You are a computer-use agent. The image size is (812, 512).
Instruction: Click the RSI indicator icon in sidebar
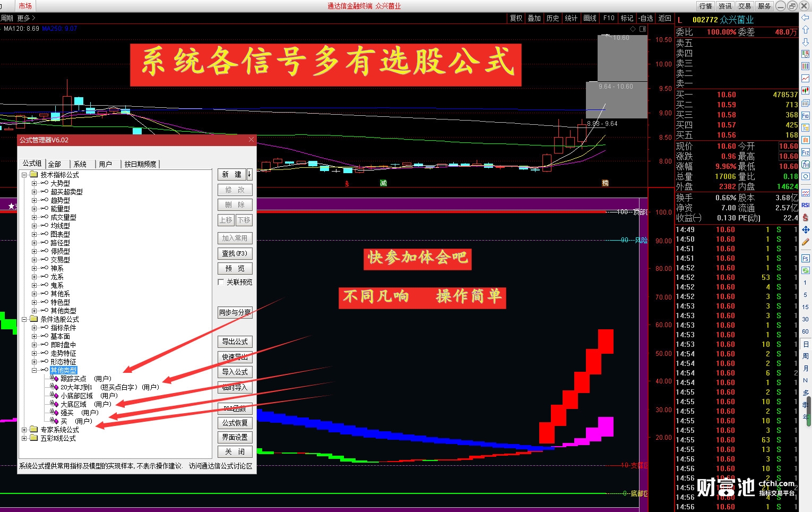tap(805, 205)
